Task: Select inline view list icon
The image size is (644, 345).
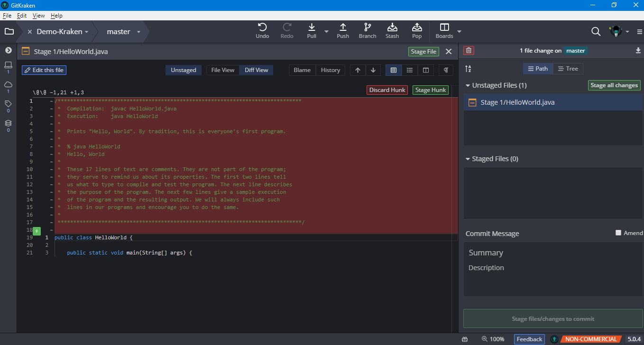Action: click(x=409, y=70)
